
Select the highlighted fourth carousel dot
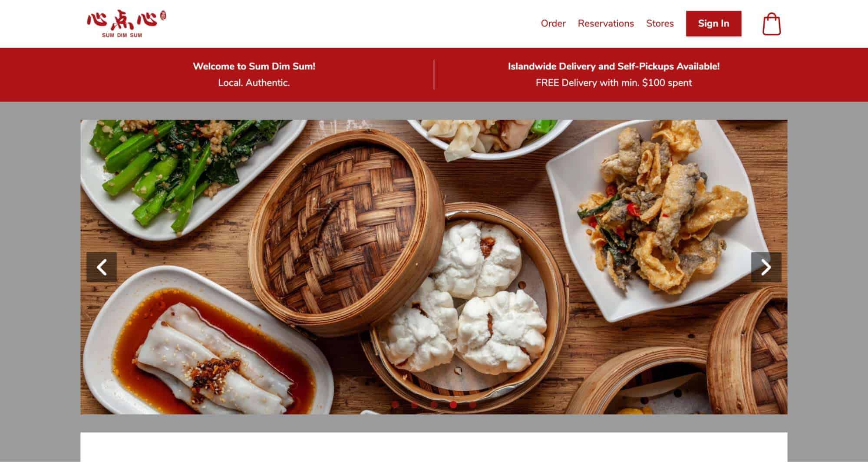453,405
